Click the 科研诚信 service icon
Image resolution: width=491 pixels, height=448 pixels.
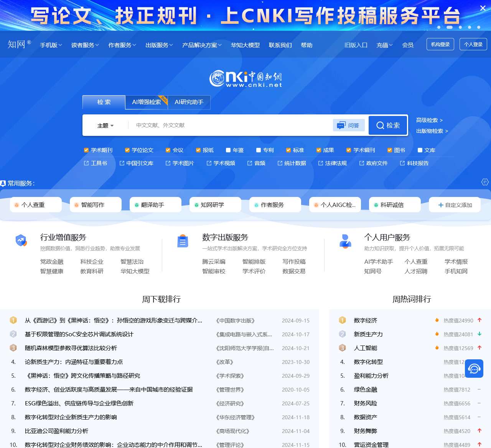point(395,205)
